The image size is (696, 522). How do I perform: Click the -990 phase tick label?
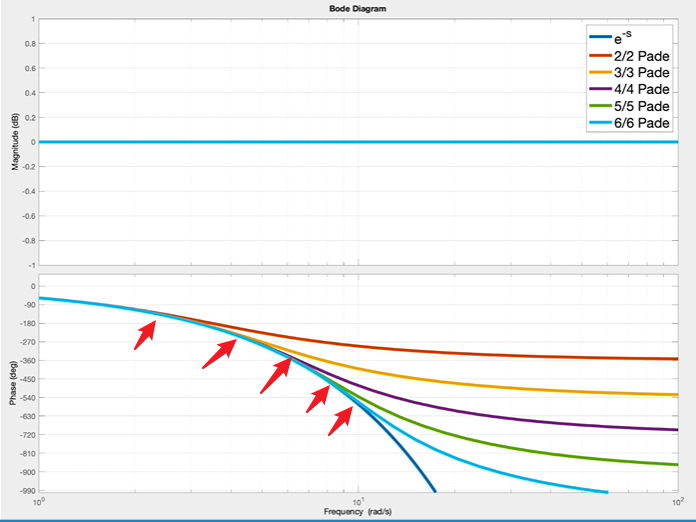(x=27, y=490)
